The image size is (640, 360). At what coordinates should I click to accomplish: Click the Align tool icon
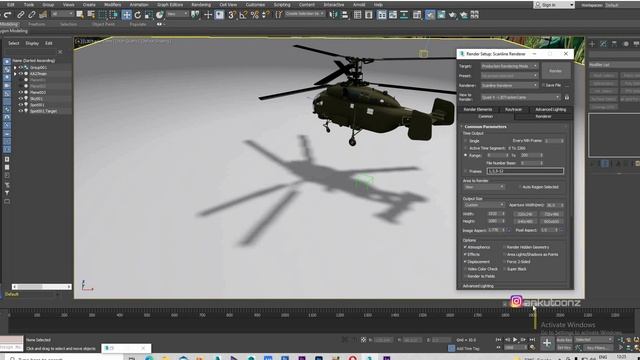pyautogui.click(x=345, y=15)
